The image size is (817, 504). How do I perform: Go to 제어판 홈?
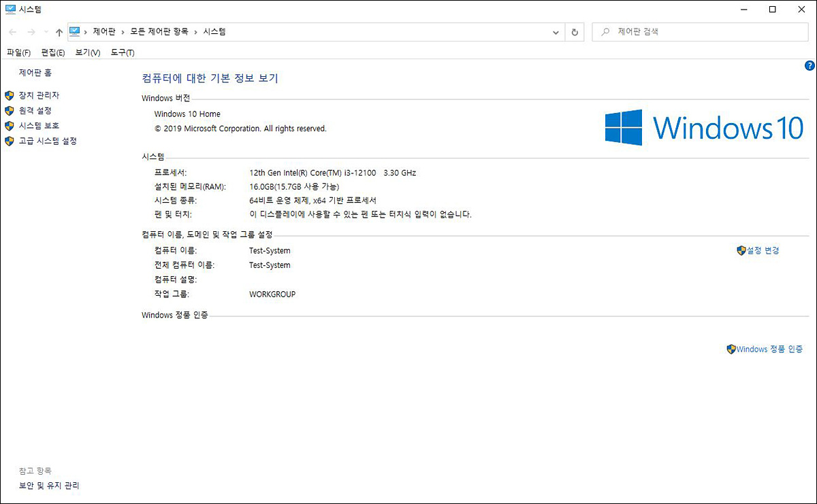(x=35, y=72)
